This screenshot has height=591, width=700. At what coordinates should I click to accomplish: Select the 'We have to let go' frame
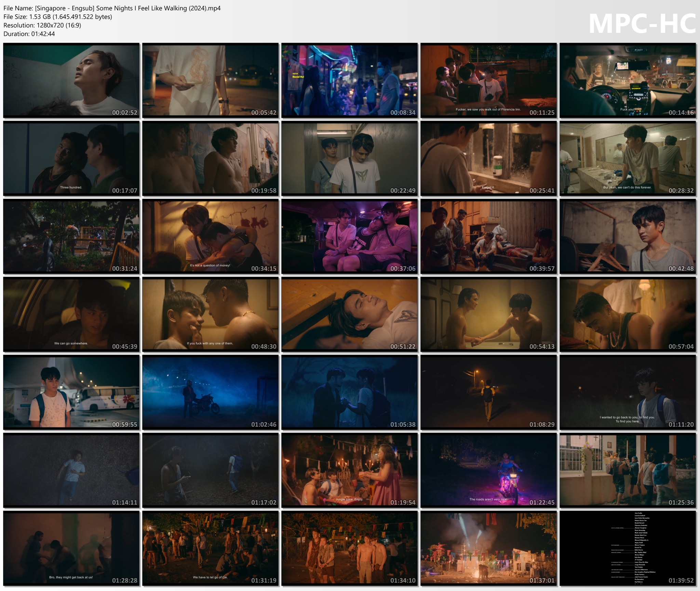click(x=210, y=548)
